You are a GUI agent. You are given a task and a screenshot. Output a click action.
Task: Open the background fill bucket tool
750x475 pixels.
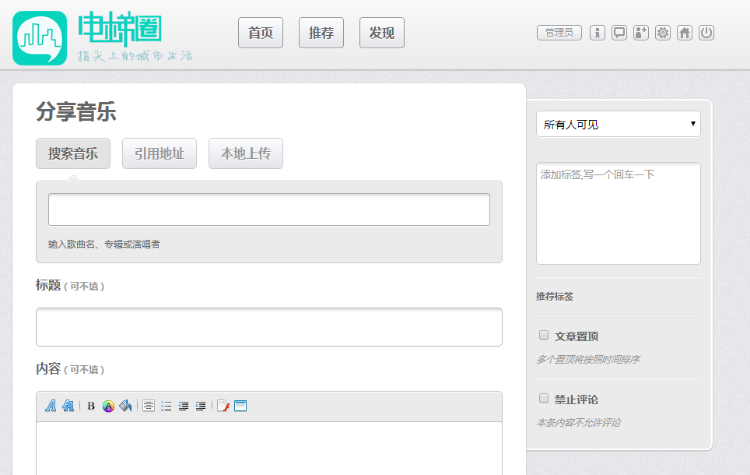tap(126, 406)
